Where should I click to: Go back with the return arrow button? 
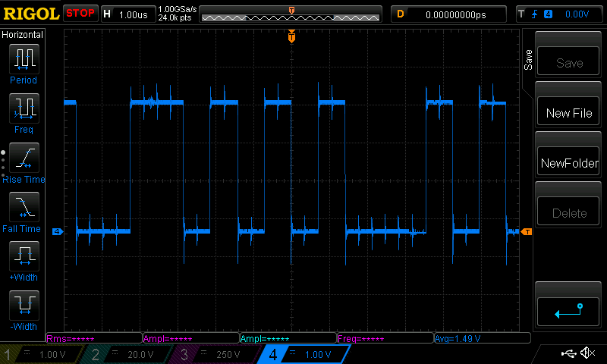(568, 312)
